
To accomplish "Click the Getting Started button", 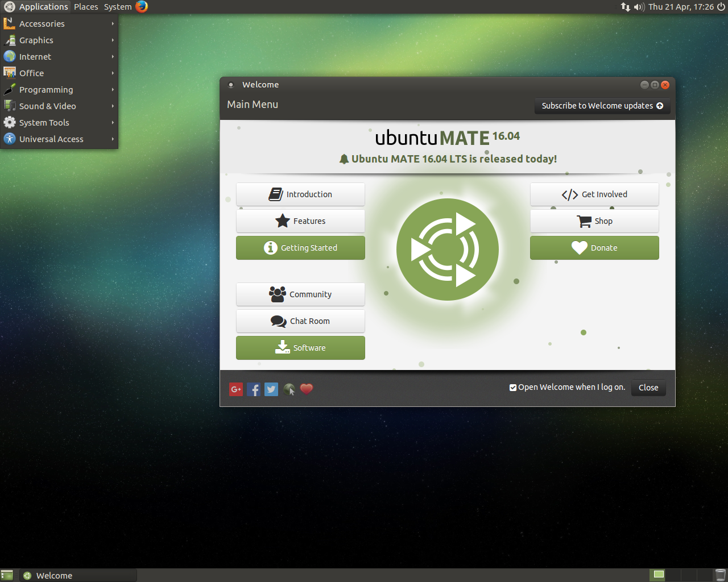I will pos(300,248).
